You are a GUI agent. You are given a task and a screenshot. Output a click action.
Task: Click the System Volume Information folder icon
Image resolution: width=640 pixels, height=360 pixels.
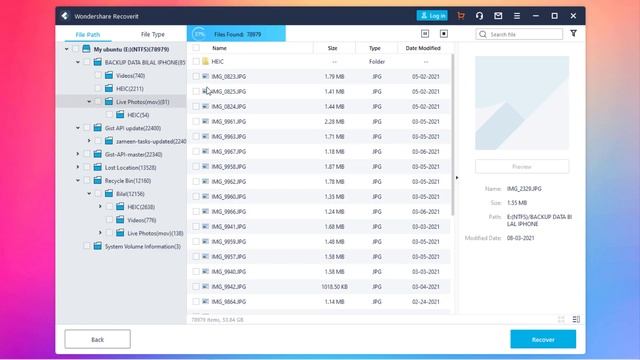98,246
